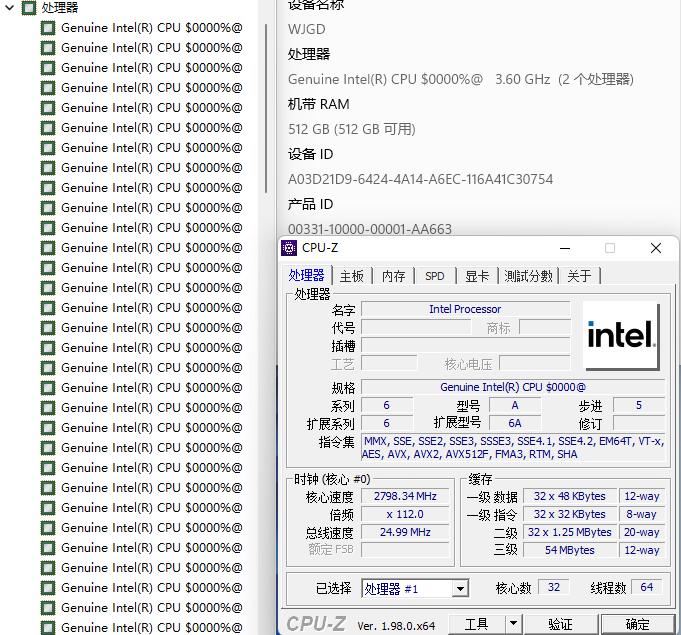Click the 核心数 value 32
Viewport: 681px width, 635px height.
(x=554, y=587)
